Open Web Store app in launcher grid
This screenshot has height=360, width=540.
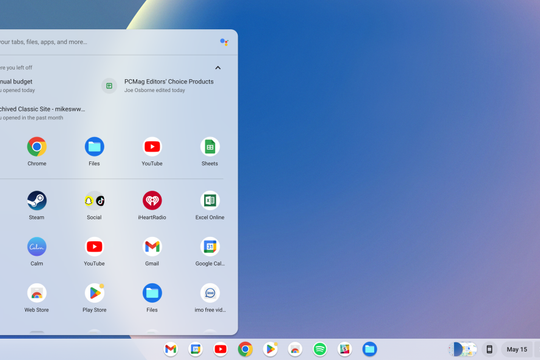[37, 293]
